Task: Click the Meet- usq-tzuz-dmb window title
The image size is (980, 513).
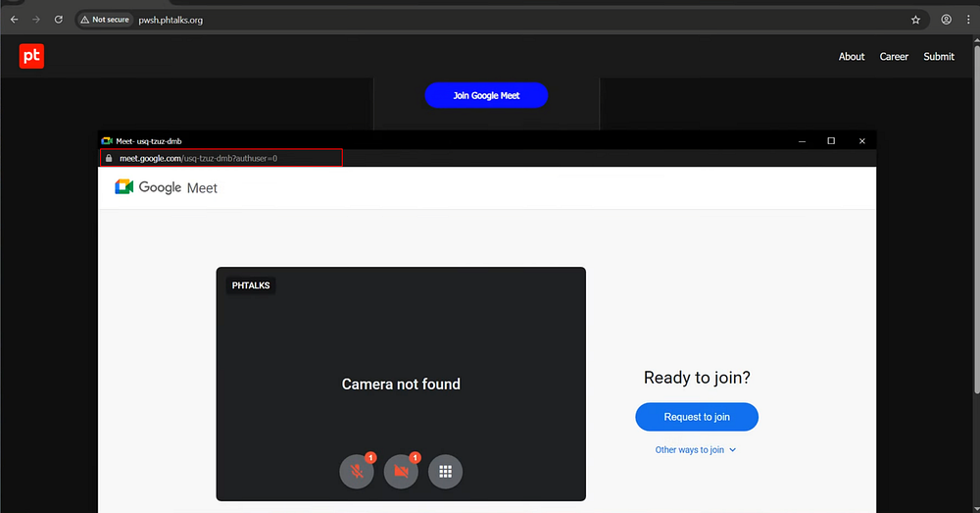Action: click(149, 141)
